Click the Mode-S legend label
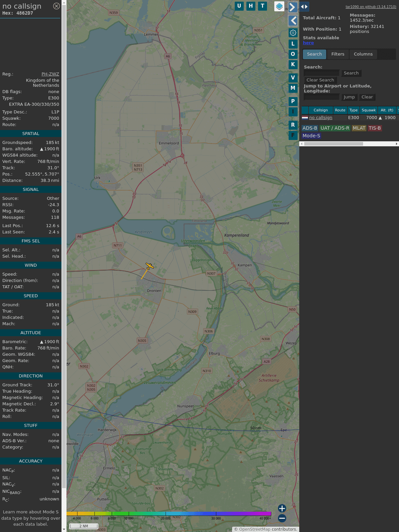 (311, 136)
